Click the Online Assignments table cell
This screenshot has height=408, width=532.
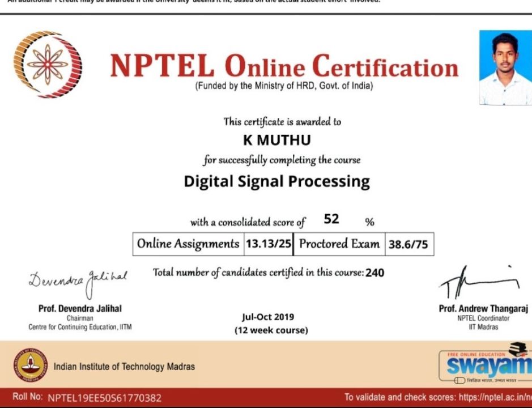(188, 244)
